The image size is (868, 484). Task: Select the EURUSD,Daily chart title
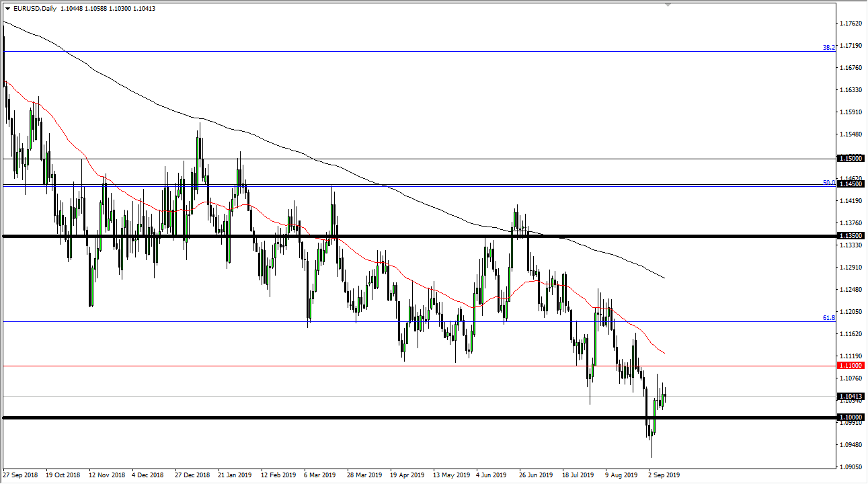34,9
